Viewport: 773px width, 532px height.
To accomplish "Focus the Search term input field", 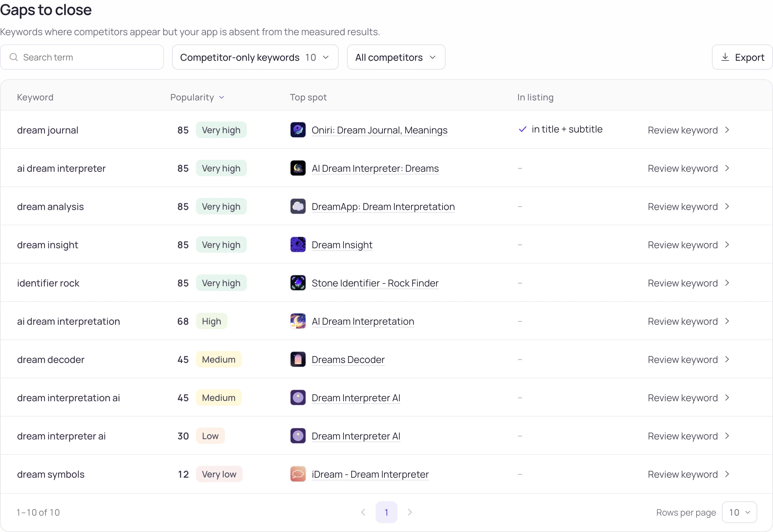I will click(x=82, y=57).
